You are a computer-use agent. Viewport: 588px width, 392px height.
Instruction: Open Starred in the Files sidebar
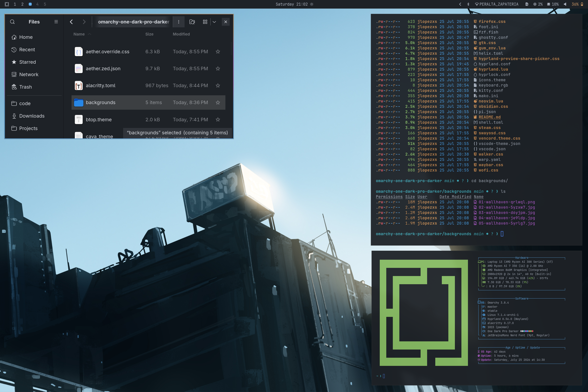click(x=34, y=62)
